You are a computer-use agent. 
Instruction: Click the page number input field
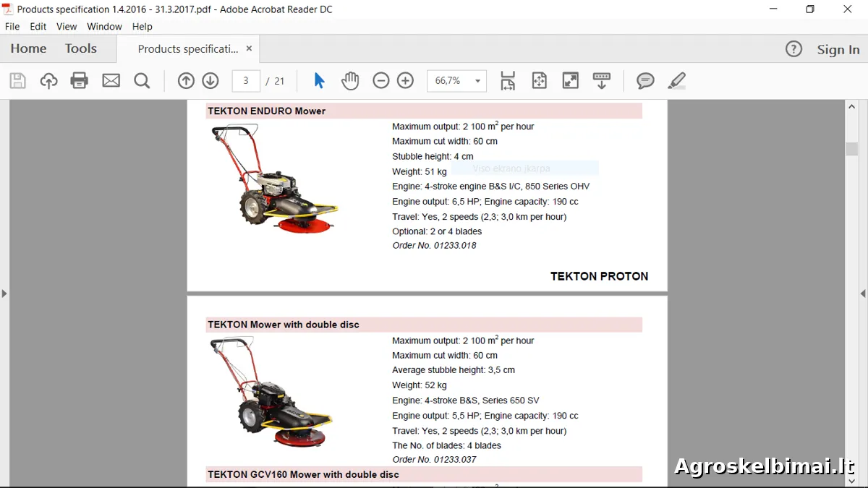[x=246, y=81]
